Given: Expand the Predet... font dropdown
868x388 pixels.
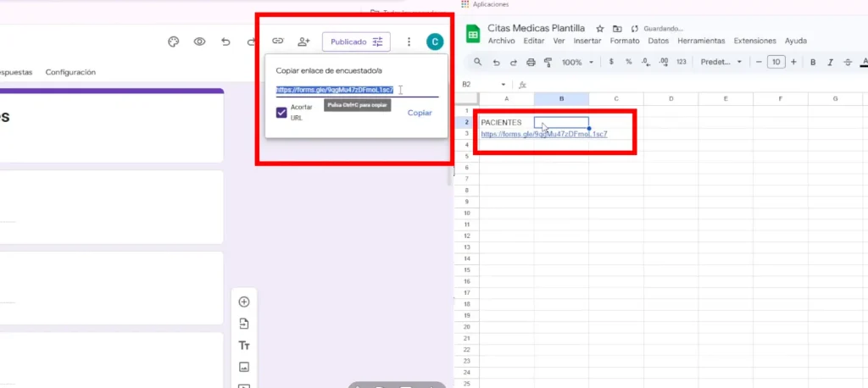Looking at the screenshot, I should (721, 62).
